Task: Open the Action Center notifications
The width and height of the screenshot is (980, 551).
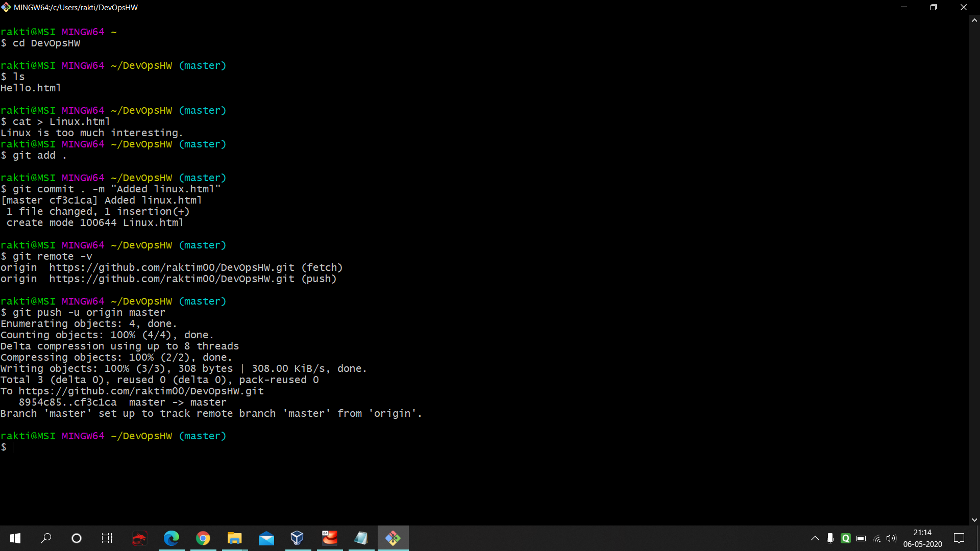Action: [959, 538]
